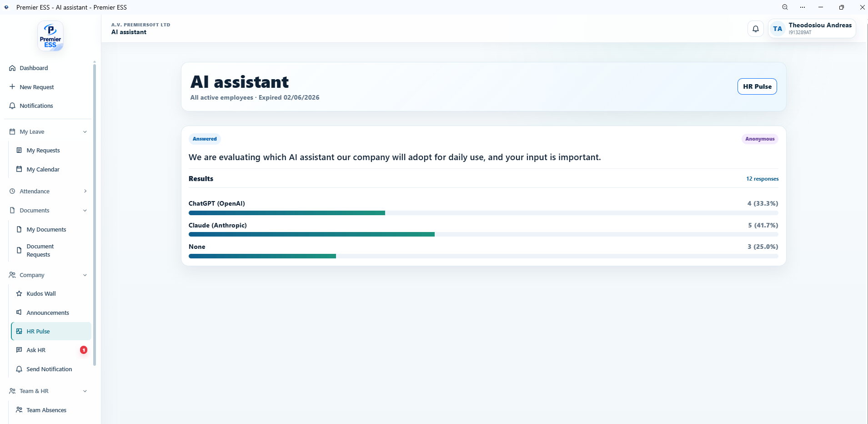Viewport: 868px width, 424px height.
Task: Click the Ask HR chat icon
Action: click(19, 350)
